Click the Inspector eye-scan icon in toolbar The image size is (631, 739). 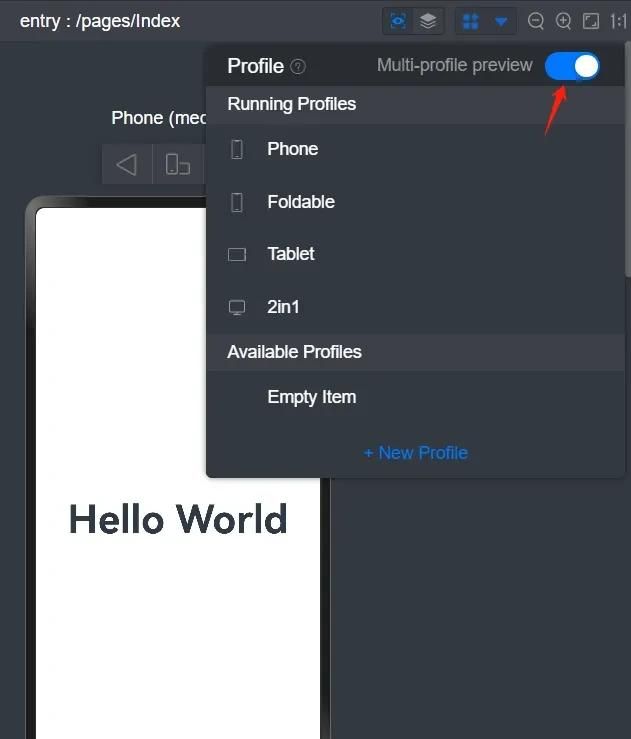[398, 21]
